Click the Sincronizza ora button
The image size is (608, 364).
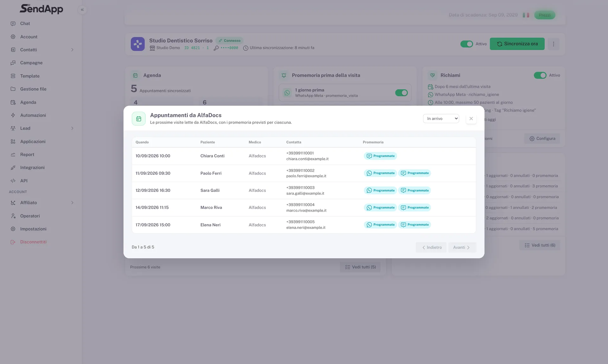point(517,44)
